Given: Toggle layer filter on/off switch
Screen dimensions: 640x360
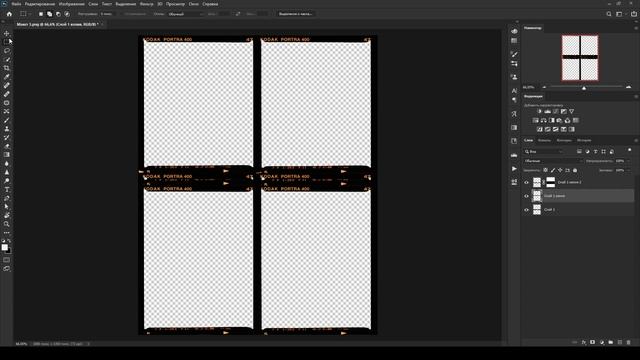Looking at the screenshot, I should point(629,151).
